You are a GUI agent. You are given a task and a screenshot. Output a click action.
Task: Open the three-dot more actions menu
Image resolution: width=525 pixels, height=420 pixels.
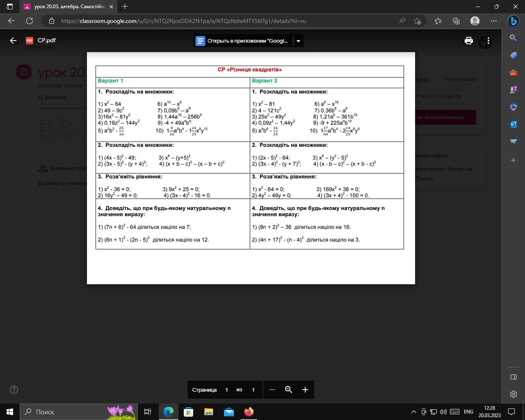(x=488, y=41)
